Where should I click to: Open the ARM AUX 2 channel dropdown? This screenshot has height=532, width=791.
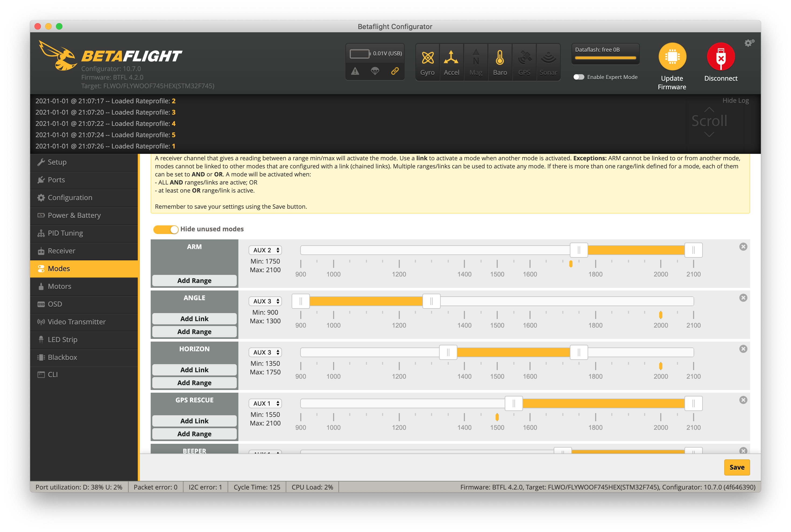tap(265, 250)
